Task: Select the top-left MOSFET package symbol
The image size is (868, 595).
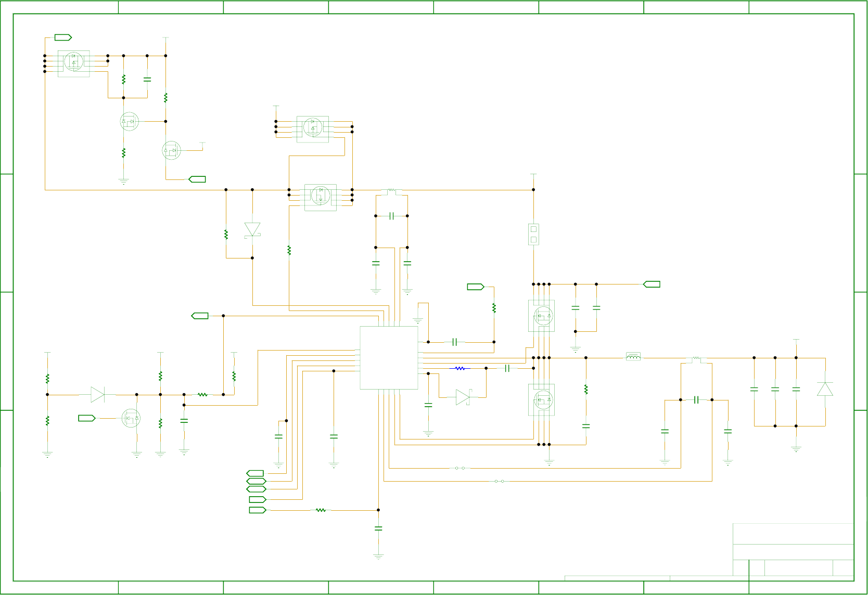Action: point(73,63)
